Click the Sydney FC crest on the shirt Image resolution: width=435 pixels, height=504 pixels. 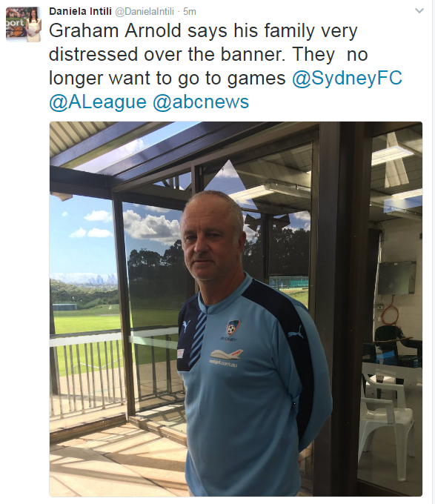pyautogui.click(x=233, y=328)
